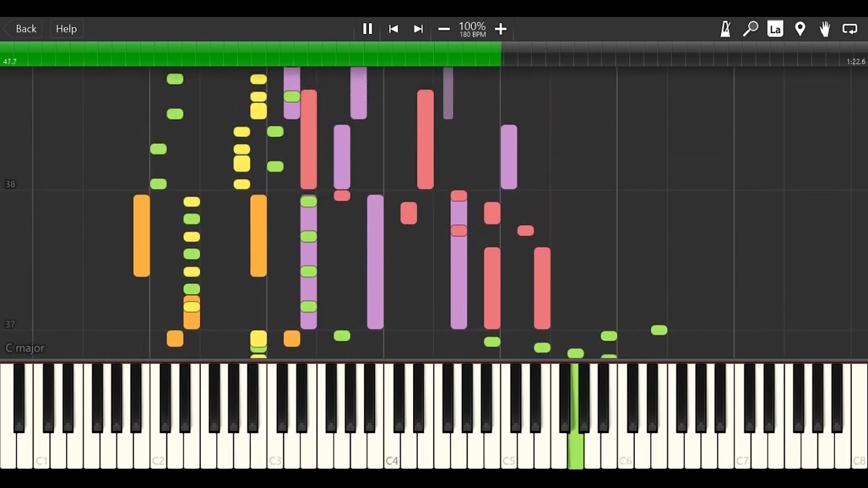
Task: Toggle the La note labels
Action: coord(775,28)
